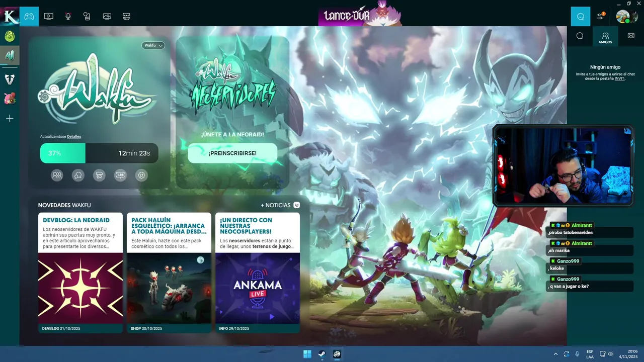Click the 'DEVBLOG 31/10/2025' label
644x362 pixels.
pyautogui.click(x=61, y=328)
